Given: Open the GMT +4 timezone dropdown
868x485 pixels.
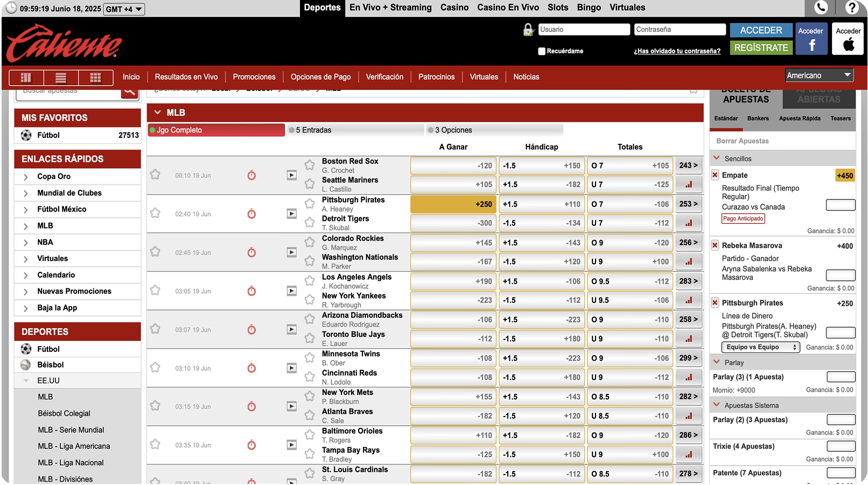Looking at the screenshot, I should pyautogui.click(x=124, y=9).
